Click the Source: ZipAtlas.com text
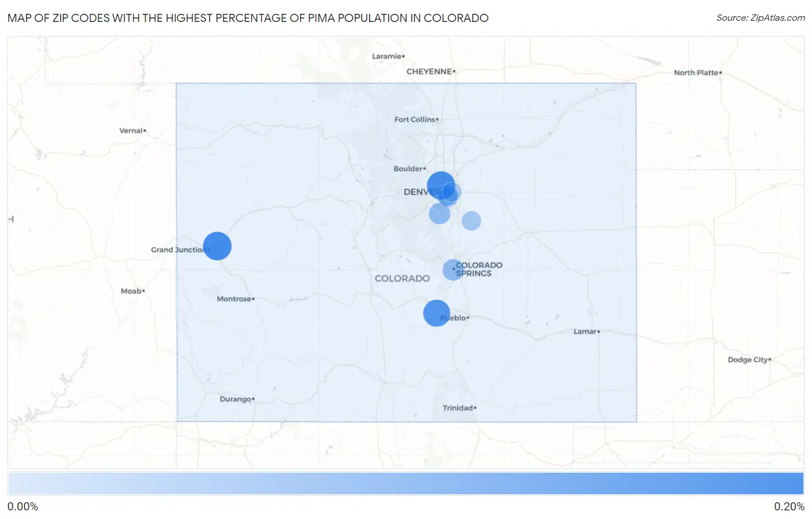 pos(761,18)
